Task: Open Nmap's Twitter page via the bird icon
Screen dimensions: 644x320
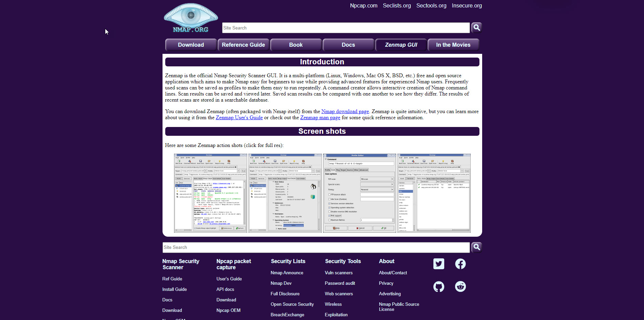Action: click(x=439, y=264)
